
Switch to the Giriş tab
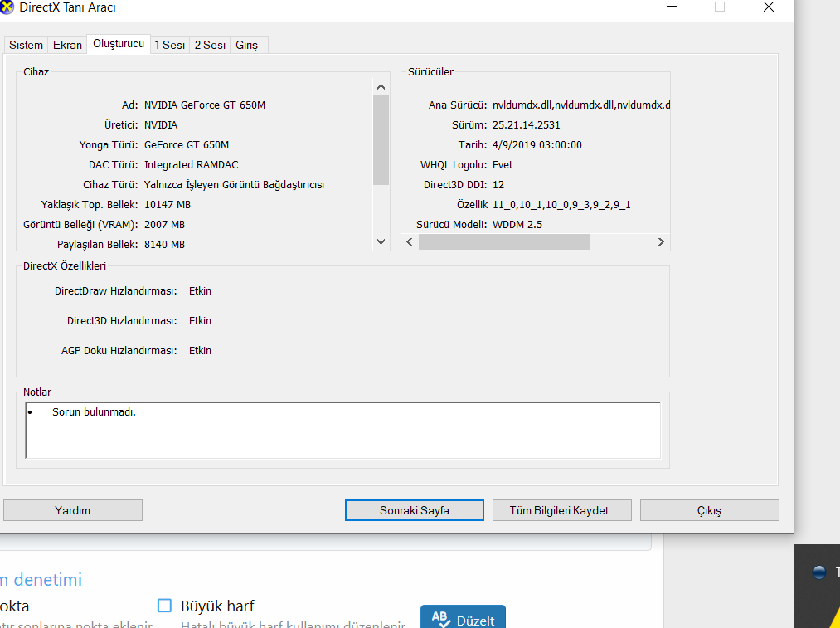(246, 45)
